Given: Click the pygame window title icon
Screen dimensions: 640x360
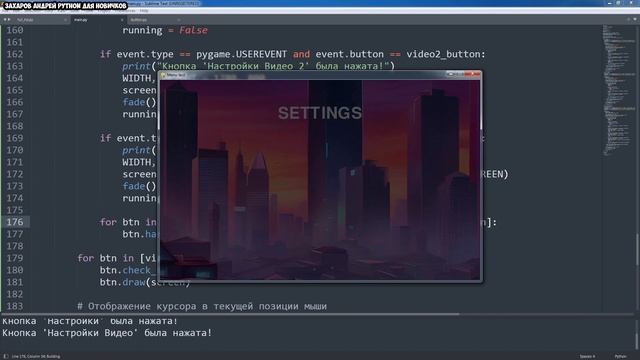Looking at the screenshot, I should pyautogui.click(x=163, y=75).
